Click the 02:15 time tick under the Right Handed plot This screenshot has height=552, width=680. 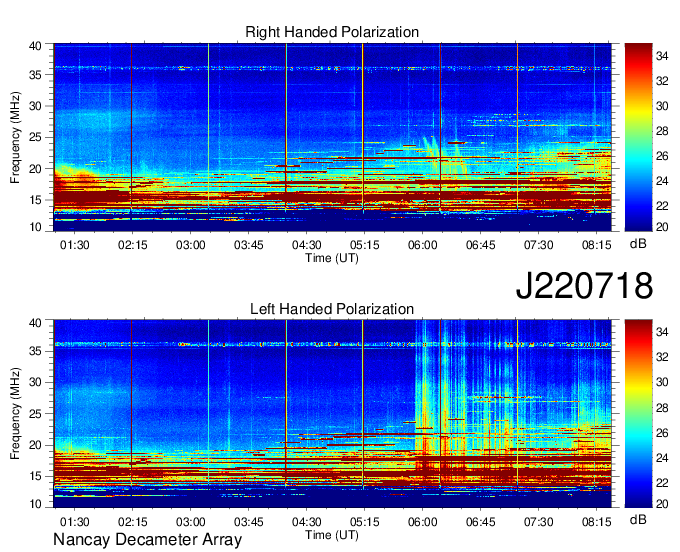(x=133, y=245)
